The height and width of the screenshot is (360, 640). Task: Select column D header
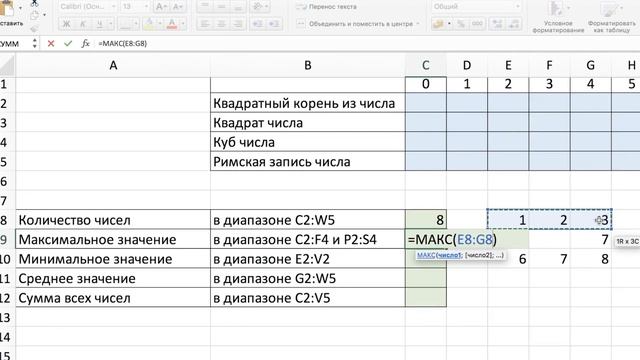[x=467, y=65]
